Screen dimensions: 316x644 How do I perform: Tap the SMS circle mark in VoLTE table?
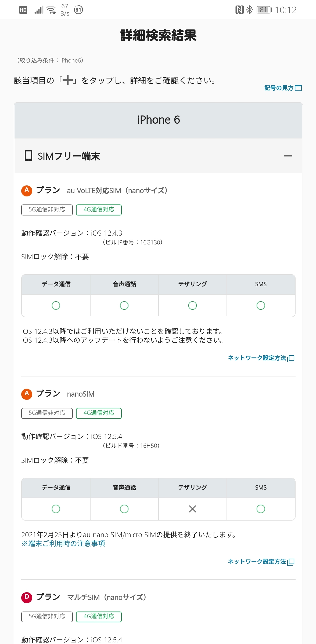tap(261, 305)
